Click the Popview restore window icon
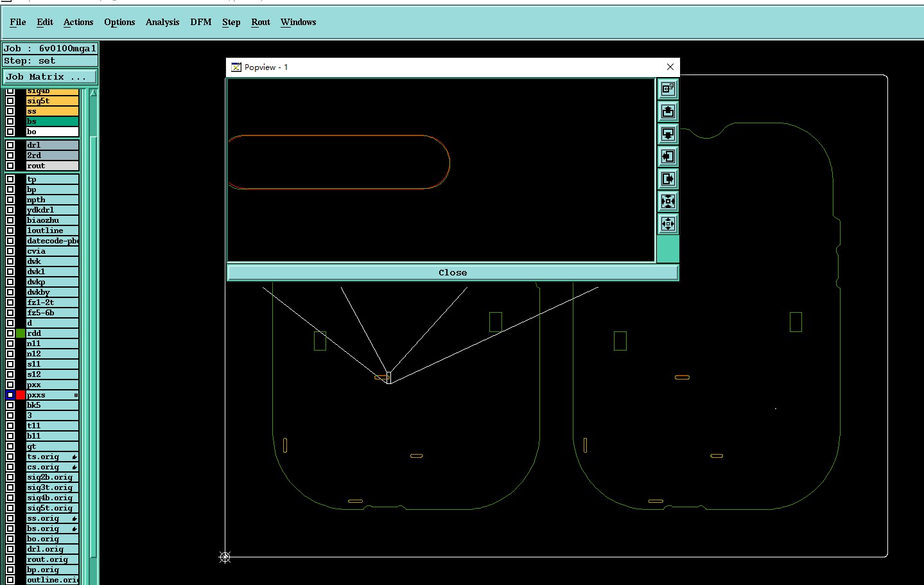The image size is (924, 585). point(668,89)
